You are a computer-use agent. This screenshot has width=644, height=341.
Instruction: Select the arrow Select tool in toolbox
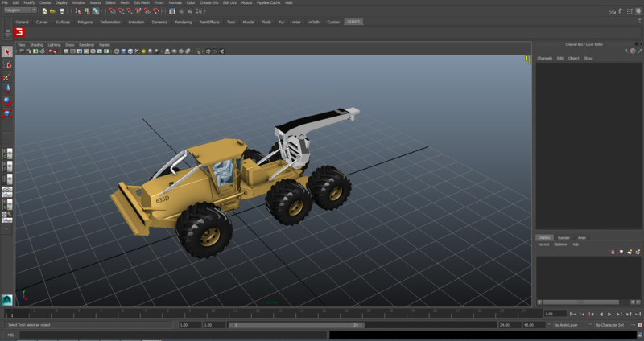(x=7, y=52)
